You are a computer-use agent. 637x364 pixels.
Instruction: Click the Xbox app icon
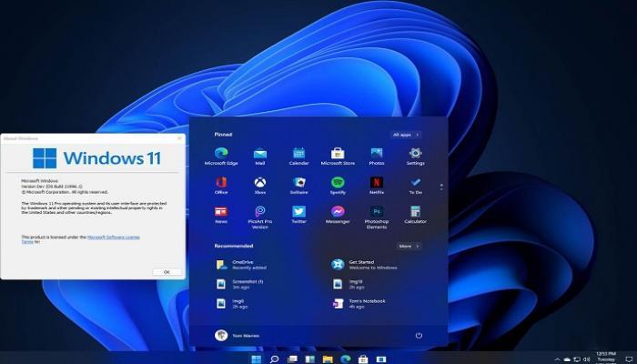260,183
